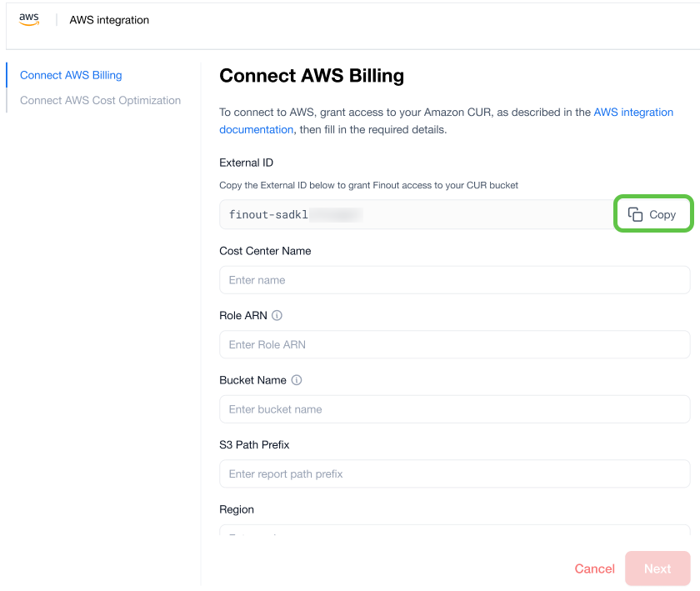The image size is (700, 591).
Task: Click the Bucket Name info icon
Action: (x=297, y=380)
